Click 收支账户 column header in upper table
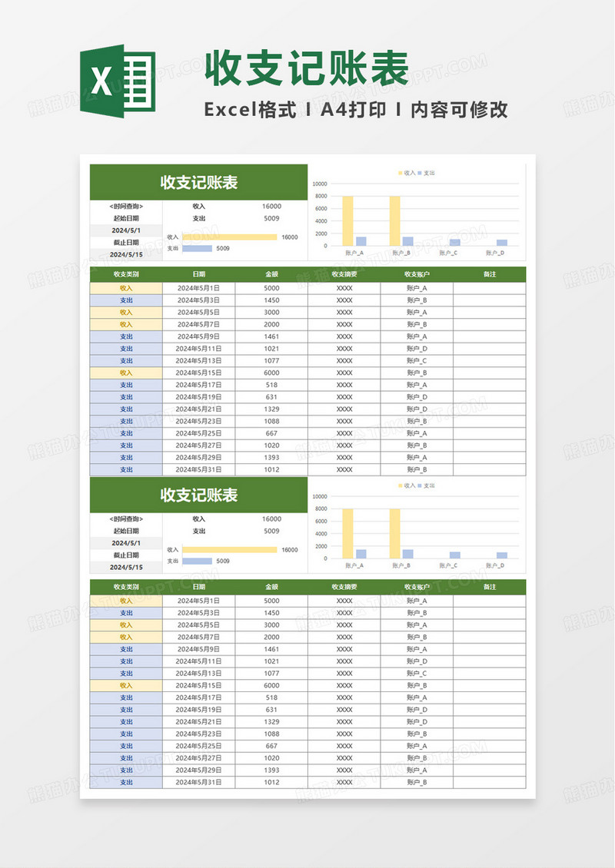 (417, 274)
